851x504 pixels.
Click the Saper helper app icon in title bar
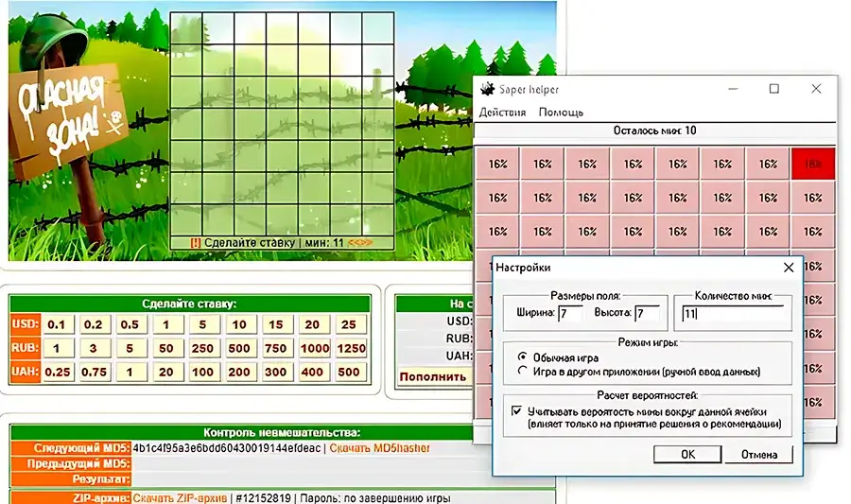[x=487, y=89]
